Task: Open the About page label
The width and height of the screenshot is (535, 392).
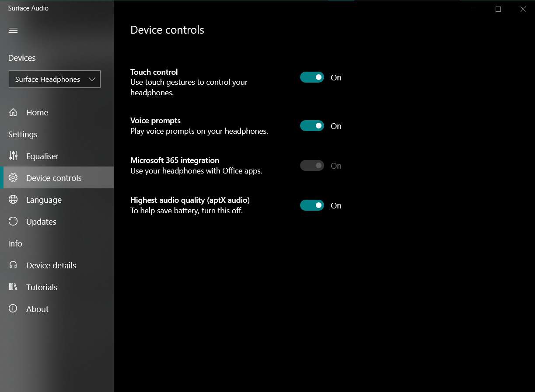Action: pyautogui.click(x=37, y=309)
